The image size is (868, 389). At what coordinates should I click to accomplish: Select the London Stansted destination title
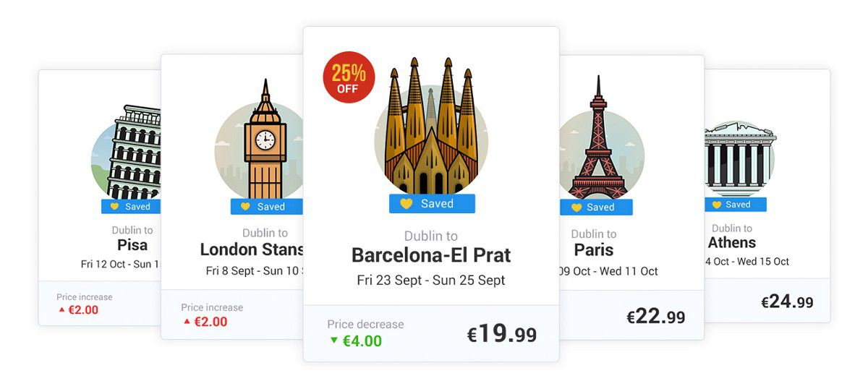point(251,249)
